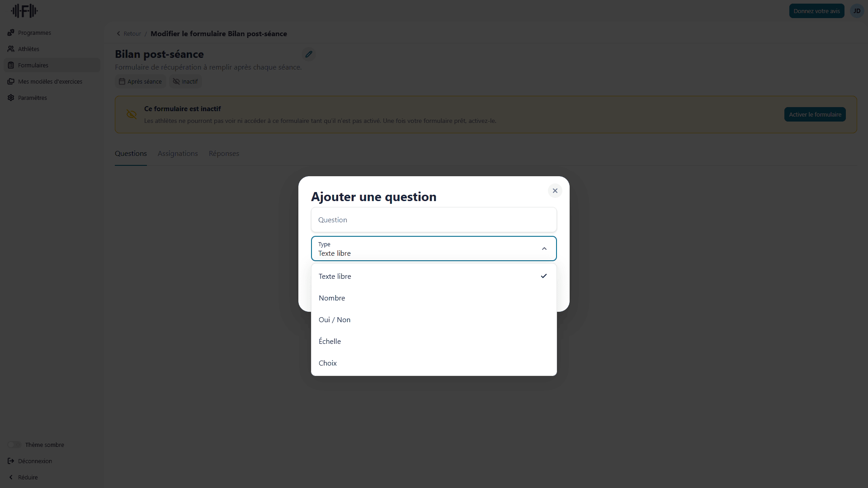Check the Oui / Non option

click(x=335, y=319)
